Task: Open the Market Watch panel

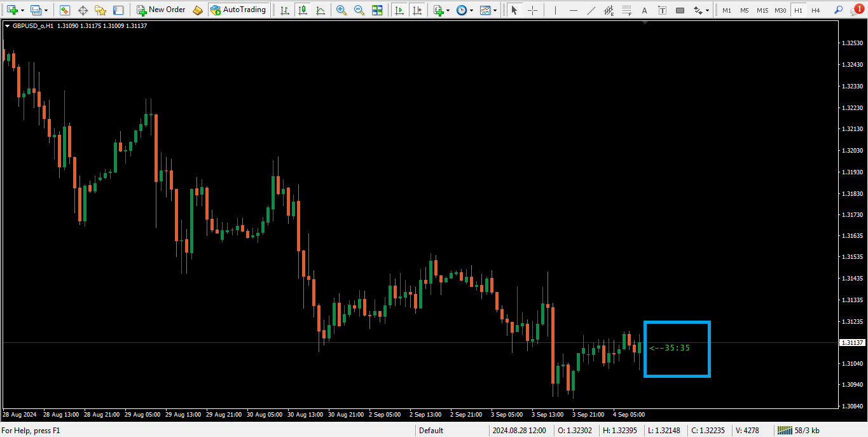Action: pyautogui.click(x=65, y=10)
